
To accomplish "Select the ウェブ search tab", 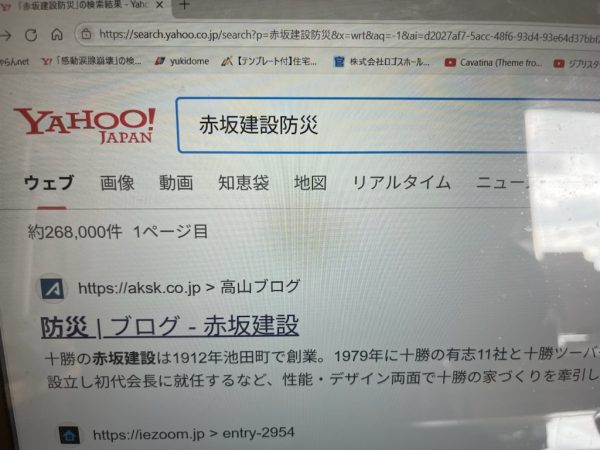I will (x=49, y=183).
